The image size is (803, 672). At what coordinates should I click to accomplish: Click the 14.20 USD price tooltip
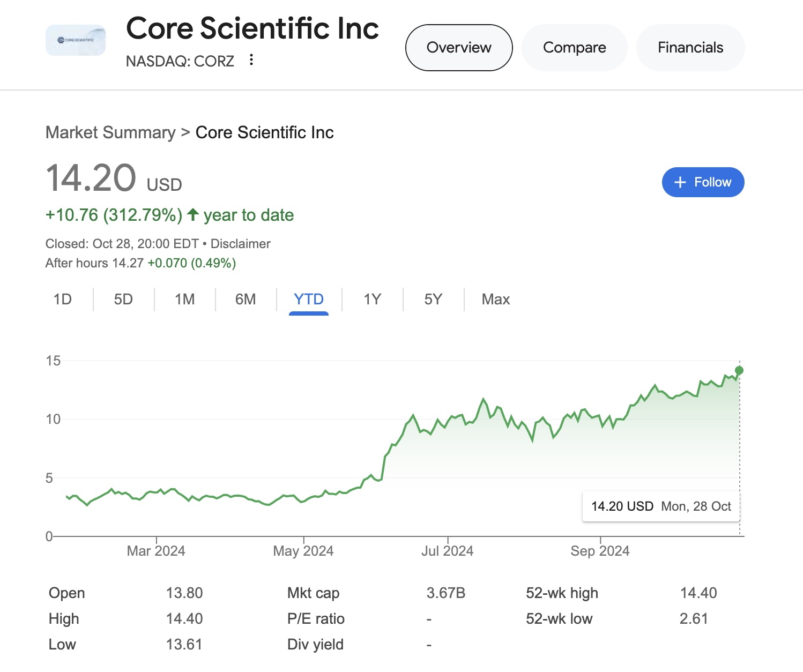(x=661, y=506)
